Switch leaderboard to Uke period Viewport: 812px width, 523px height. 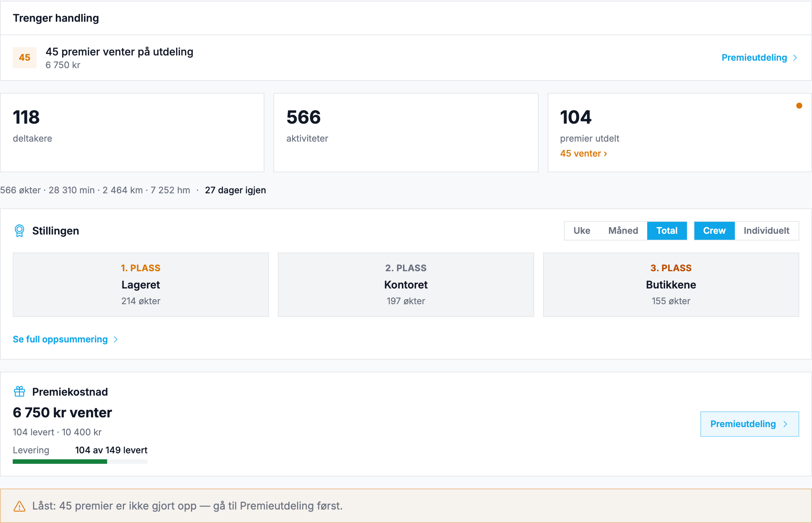[582, 231]
